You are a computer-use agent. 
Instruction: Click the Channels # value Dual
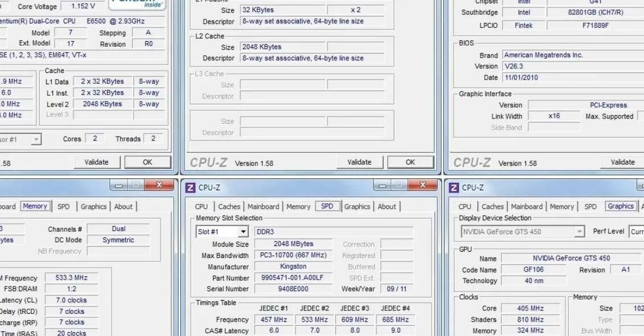pyautogui.click(x=118, y=229)
